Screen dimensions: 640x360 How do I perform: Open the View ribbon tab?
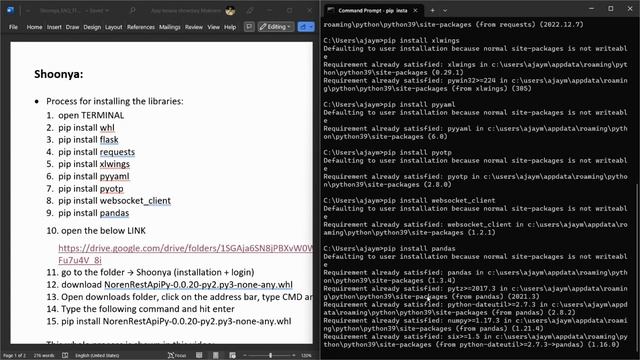coord(213,27)
